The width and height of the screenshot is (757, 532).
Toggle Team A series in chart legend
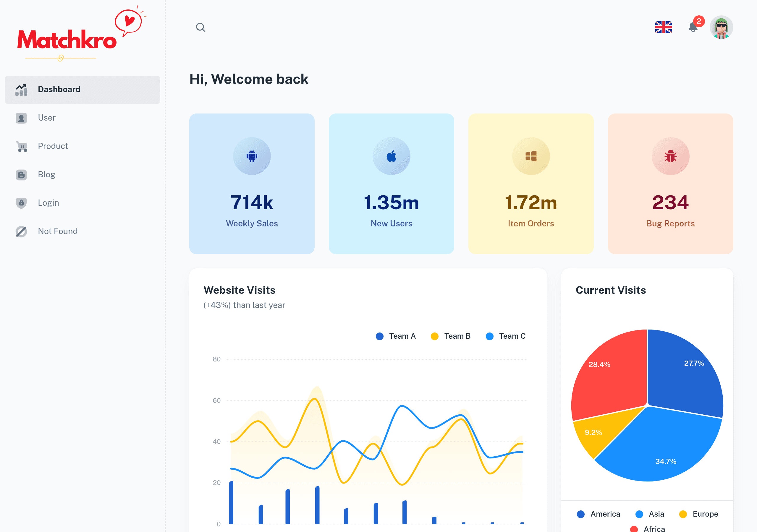(396, 336)
